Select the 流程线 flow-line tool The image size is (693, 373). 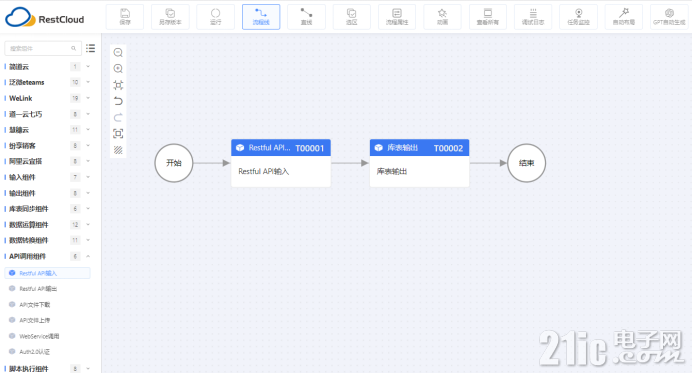(x=261, y=17)
